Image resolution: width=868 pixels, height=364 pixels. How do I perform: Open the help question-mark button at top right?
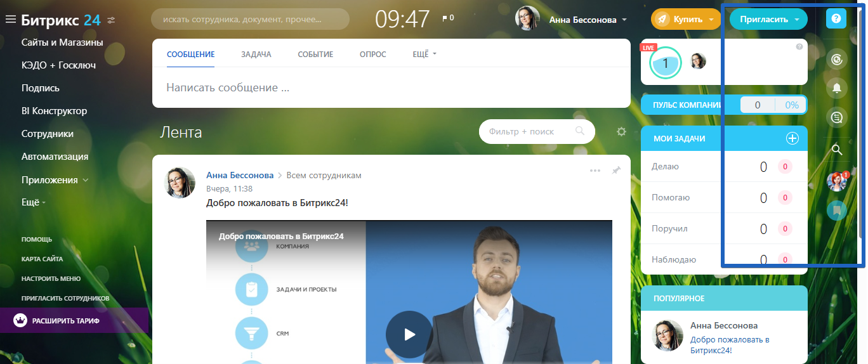(x=836, y=18)
